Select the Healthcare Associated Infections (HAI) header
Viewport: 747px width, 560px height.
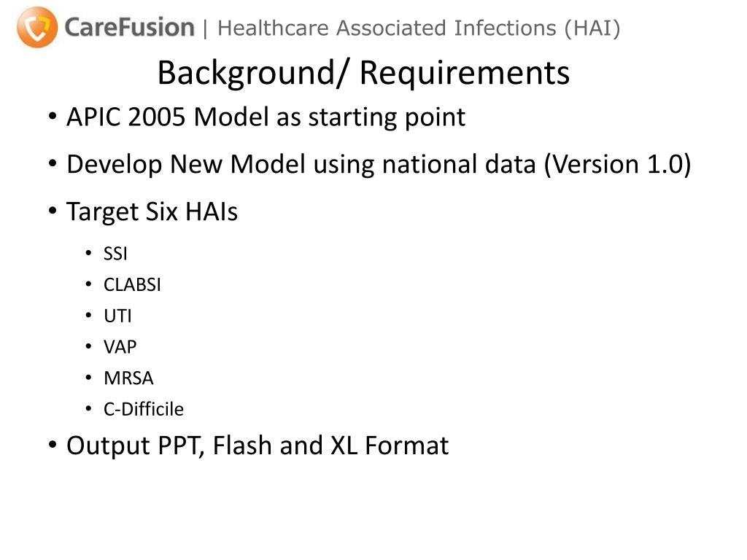click(419, 28)
